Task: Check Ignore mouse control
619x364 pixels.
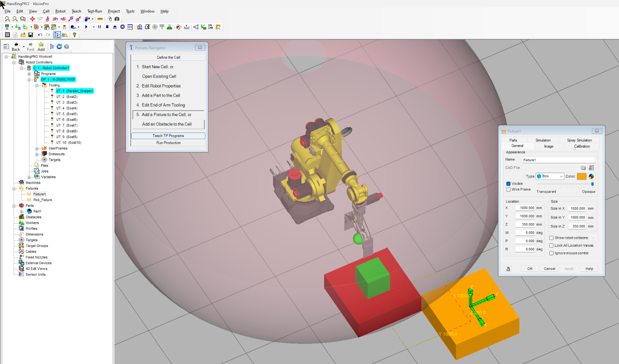Action: tap(551, 253)
